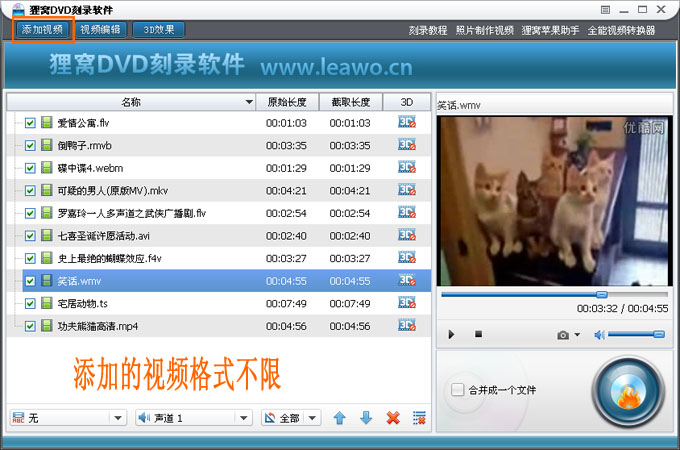Open snapshot options dropdown arrow
Screen dimensions: 680x450
click(x=577, y=334)
